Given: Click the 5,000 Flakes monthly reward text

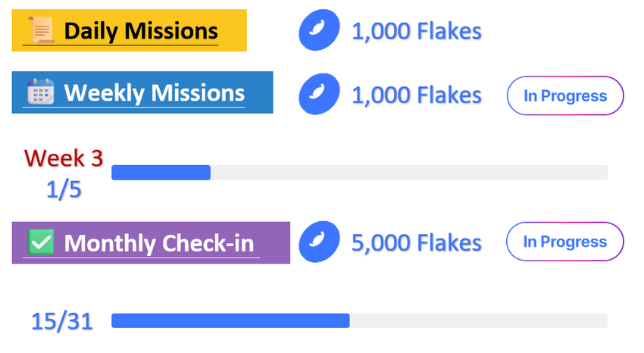Looking at the screenshot, I should pyautogui.click(x=416, y=242).
